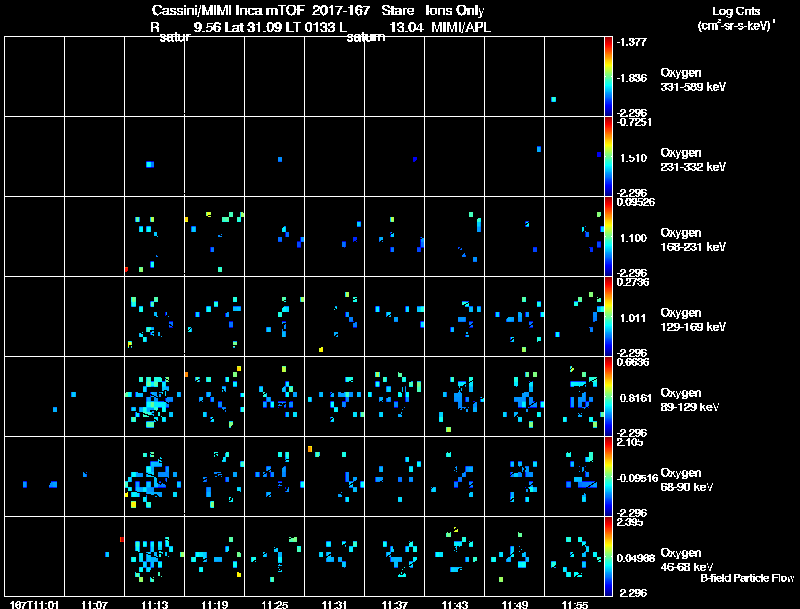Select the 11:19 panel in the 168-231 keV row

click(215, 237)
